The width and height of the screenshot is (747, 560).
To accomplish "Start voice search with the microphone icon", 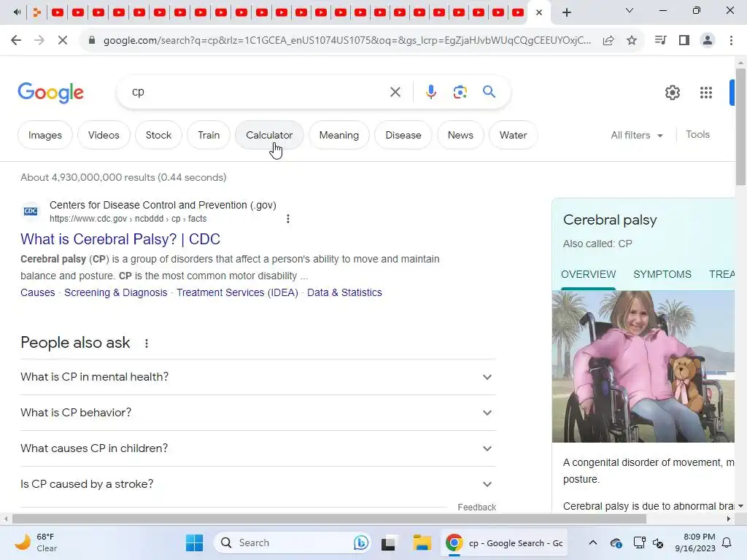I will [x=430, y=92].
